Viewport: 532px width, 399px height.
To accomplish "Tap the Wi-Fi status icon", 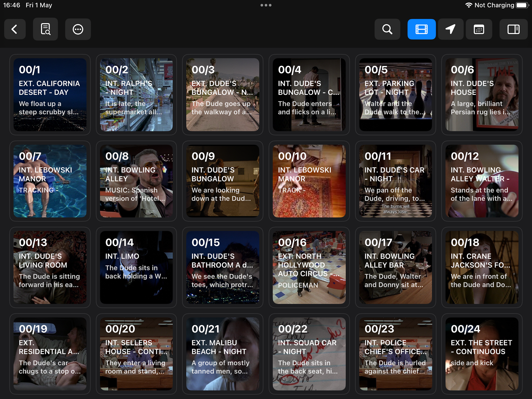I will (469, 5).
